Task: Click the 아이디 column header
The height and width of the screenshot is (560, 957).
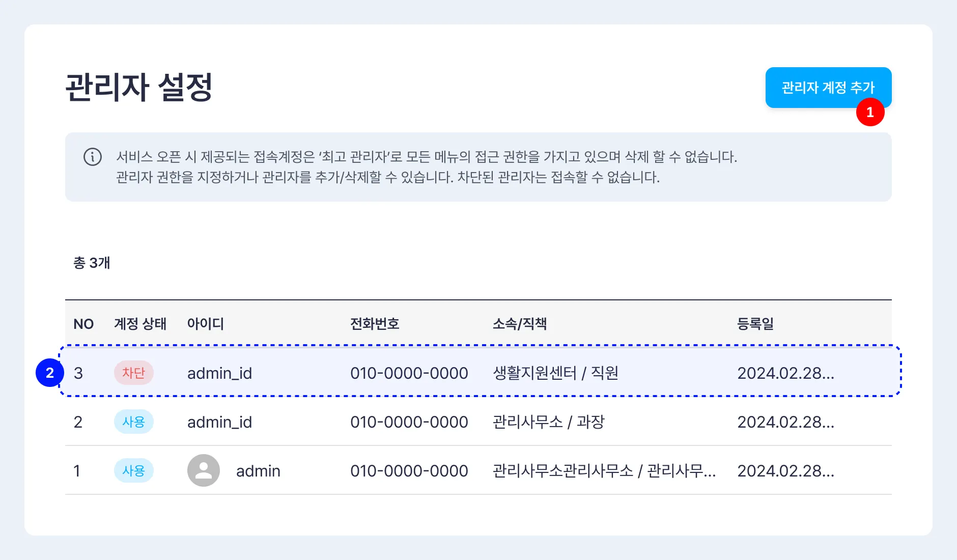Action: (x=205, y=324)
